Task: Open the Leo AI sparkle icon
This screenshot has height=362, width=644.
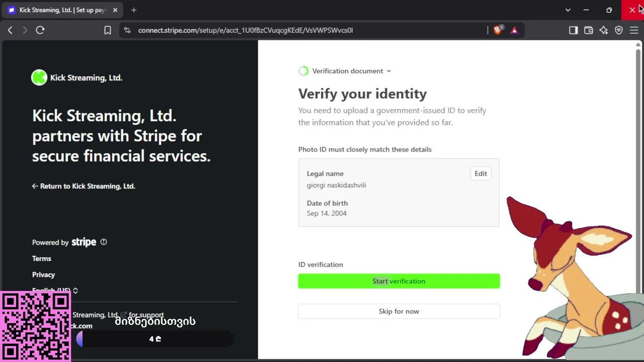Action: tap(604, 30)
